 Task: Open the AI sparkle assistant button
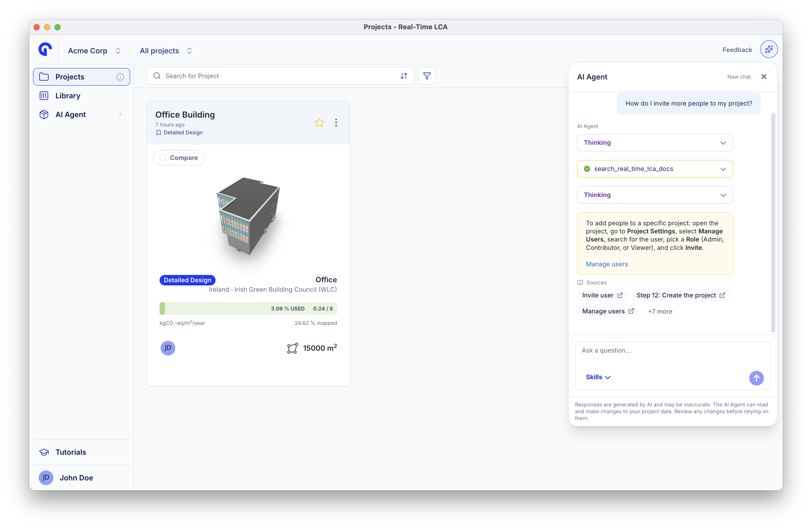[768, 49]
